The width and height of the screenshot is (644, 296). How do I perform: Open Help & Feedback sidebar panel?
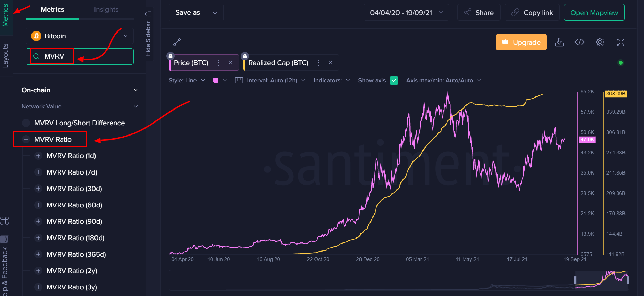pos(5,265)
